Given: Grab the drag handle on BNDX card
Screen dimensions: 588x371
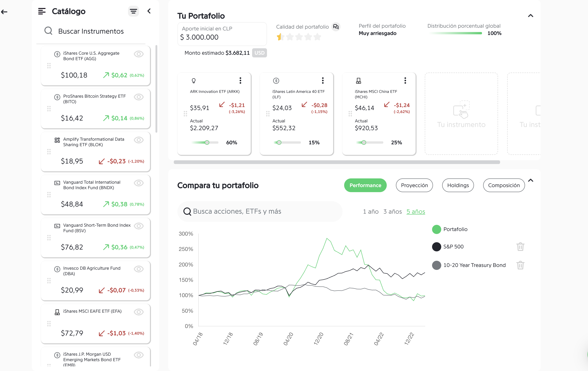Looking at the screenshot, I should [49, 194].
